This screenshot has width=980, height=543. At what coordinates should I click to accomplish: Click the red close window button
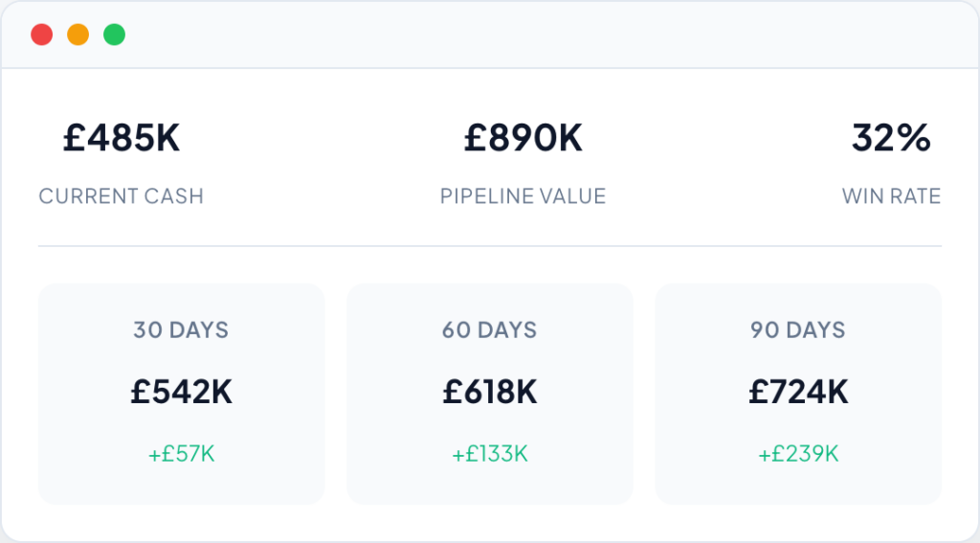click(41, 35)
